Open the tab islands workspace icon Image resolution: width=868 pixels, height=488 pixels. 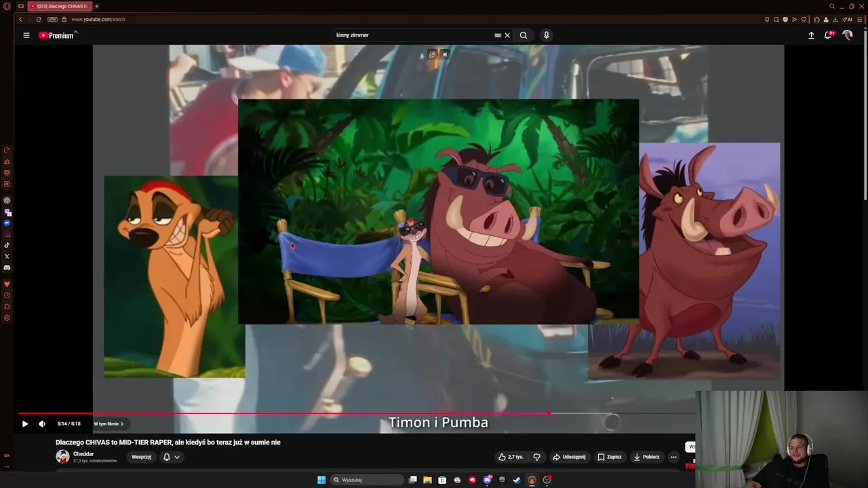[21, 6]
